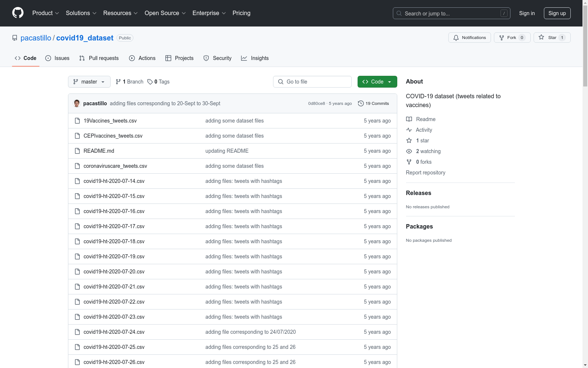The width and height of the screenshot is (588, 368).
Task: Open the master branch selector
Action: coord(89,82)
